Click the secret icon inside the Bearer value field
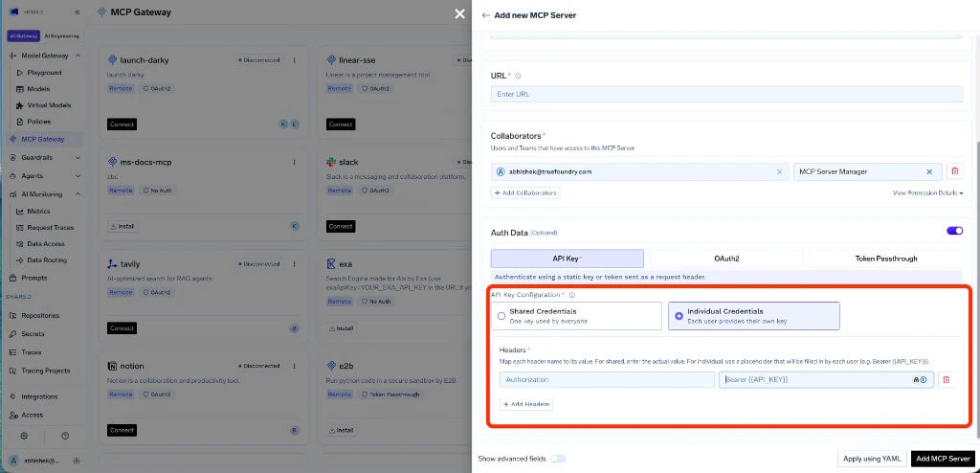Viewport: 980px width, 473px height. tap(916, 380)
